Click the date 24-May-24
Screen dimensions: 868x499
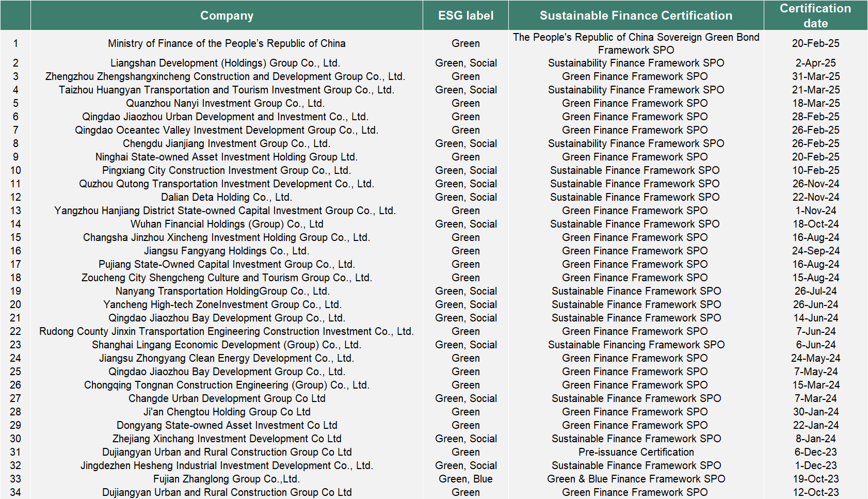click(815, 358)
